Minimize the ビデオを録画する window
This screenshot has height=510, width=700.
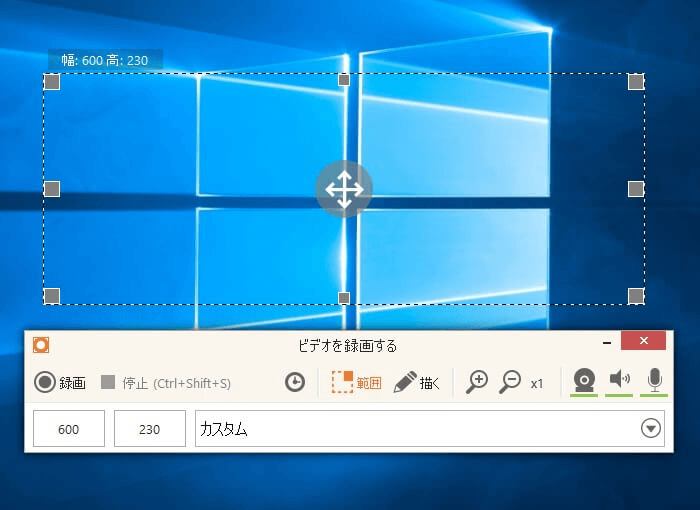coord(607,343)
